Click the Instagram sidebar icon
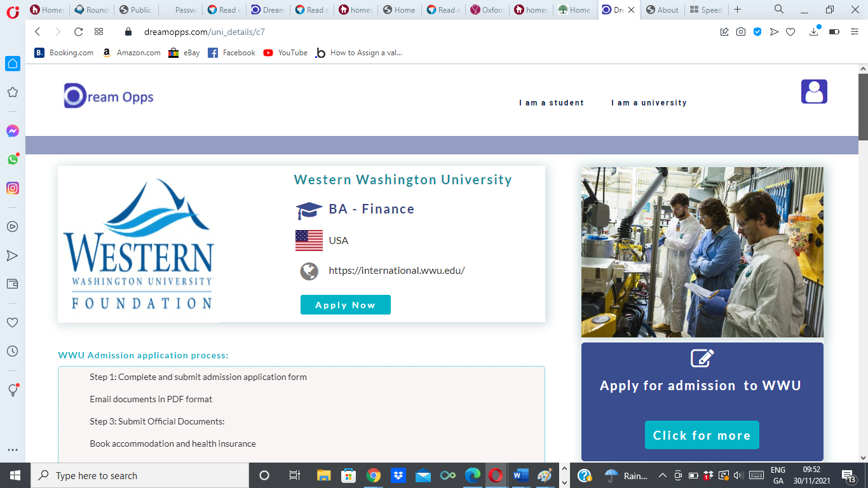Image resolution: width=868 pixels, height=488 pixels. 12,188
